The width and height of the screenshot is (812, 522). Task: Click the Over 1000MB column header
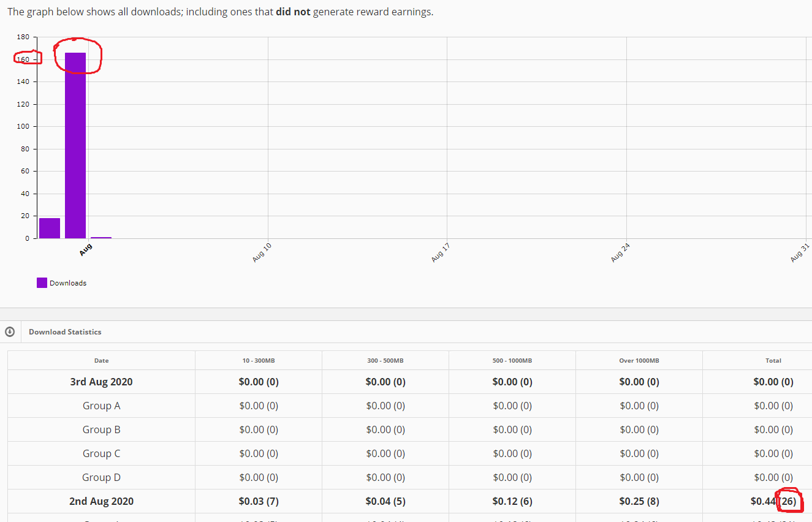[x=639, y=360]
